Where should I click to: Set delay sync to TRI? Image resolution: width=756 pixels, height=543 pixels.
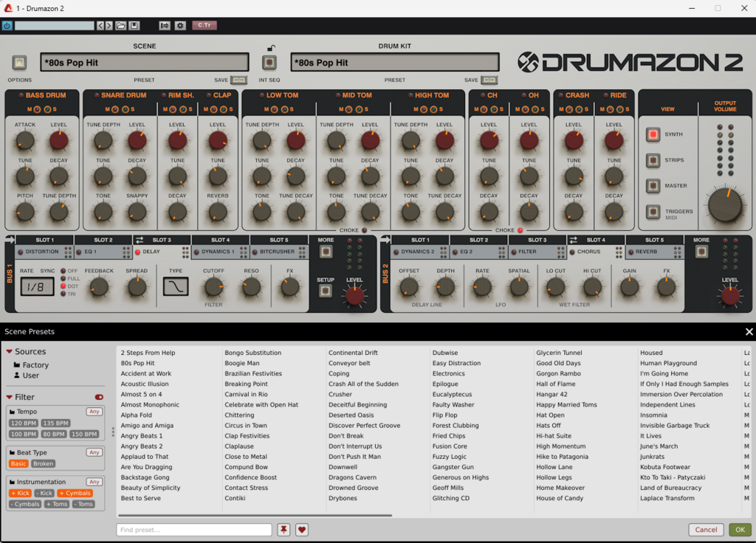tap(63, 294)
